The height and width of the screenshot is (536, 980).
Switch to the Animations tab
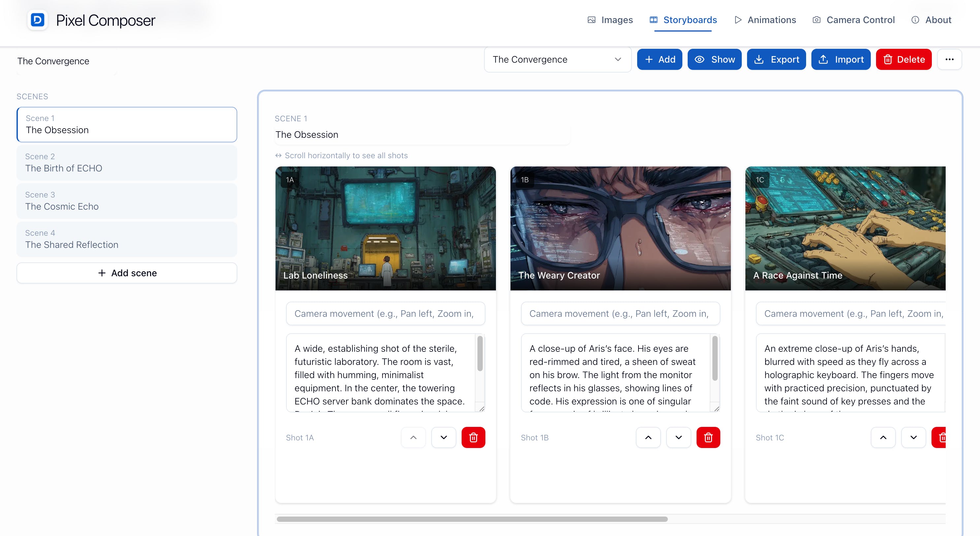[x=765, y=20]
